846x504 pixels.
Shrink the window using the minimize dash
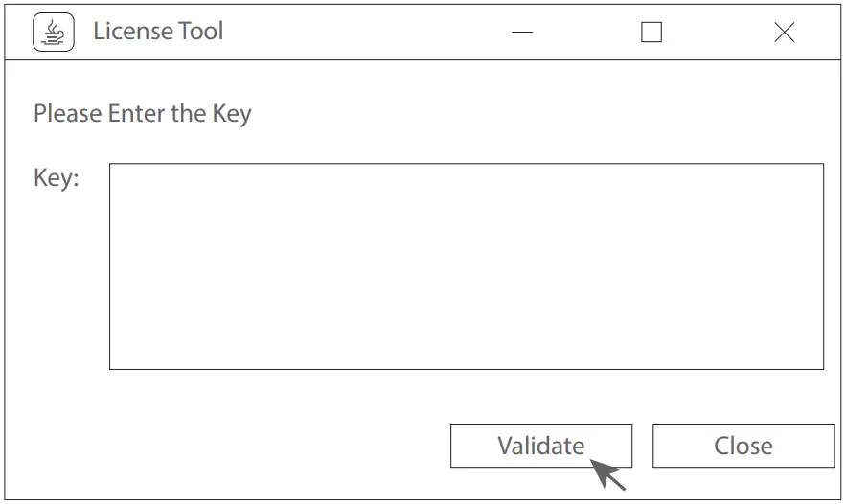(x=522, y=33)
